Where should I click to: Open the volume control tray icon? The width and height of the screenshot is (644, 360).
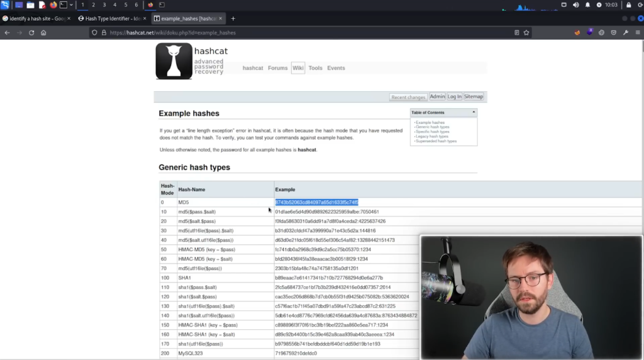[x=576, y=5]
